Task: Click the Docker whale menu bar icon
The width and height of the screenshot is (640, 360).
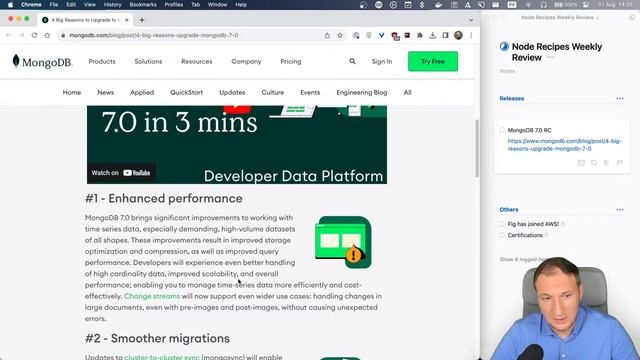Action: (x=438, y=5)
